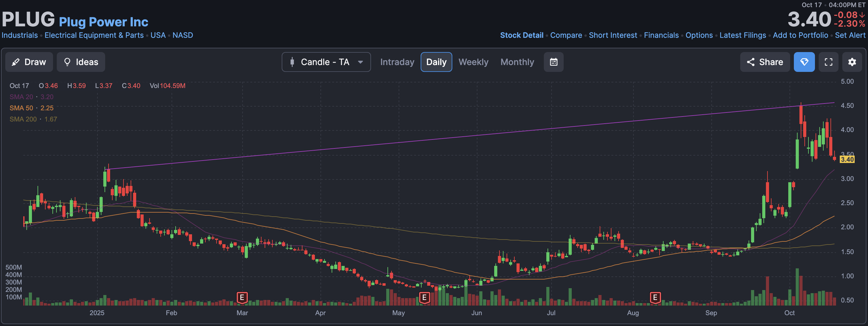Image resolution: width=868 pixels, height=326 pixels.
Task: Click the March earnings E marker
Action: click(242, 297)
